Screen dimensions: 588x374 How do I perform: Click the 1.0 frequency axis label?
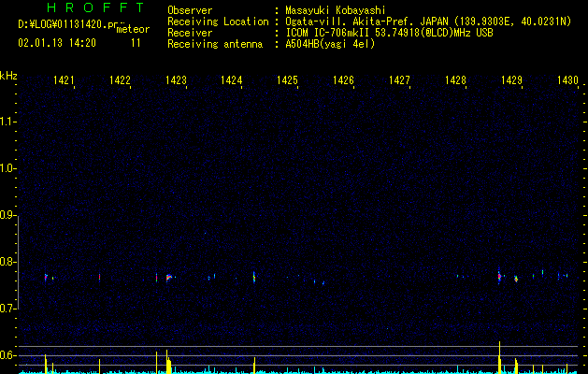[x=7, y=168]
